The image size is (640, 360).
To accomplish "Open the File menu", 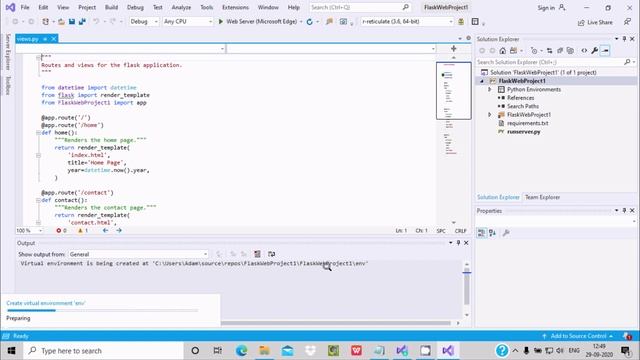I will click(25, 7).
